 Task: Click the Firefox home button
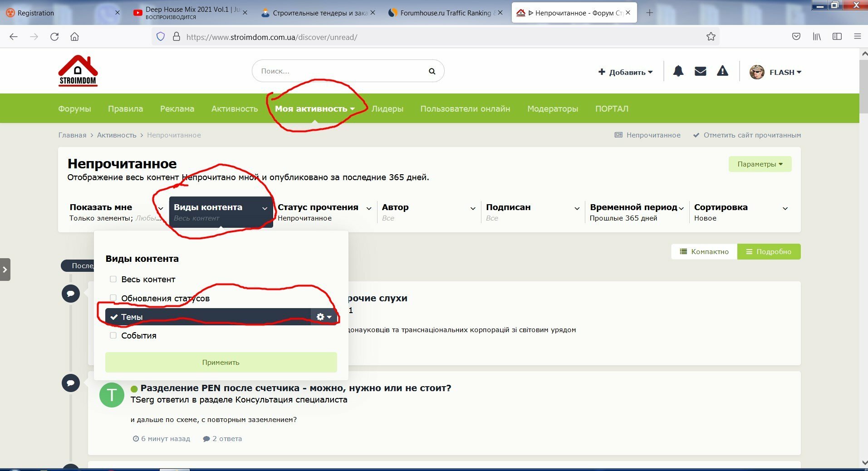[74, 37]
